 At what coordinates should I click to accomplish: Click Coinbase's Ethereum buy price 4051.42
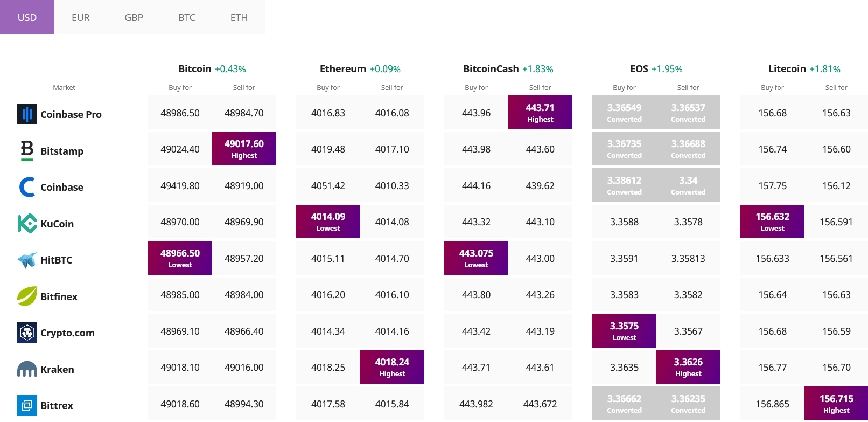[328, 185]
